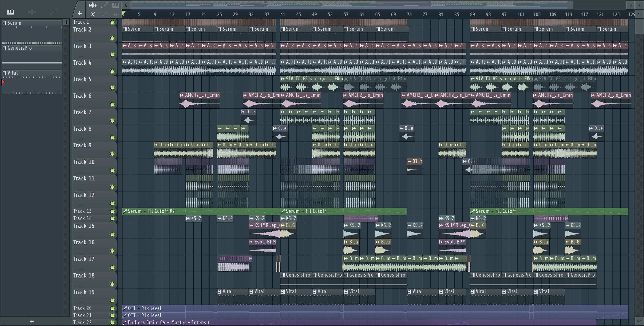The height and width of the screenshot is (326, 644).
Task: Open clip menu of Serum - Fil Cutoff #2
Action: coord(125,211)
